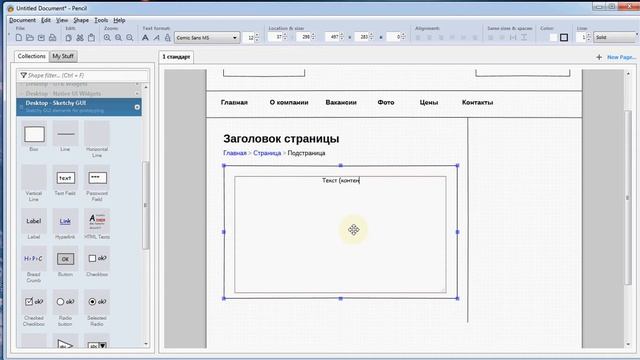
Task: Select the Hyperlink shape
Action: 65,224
